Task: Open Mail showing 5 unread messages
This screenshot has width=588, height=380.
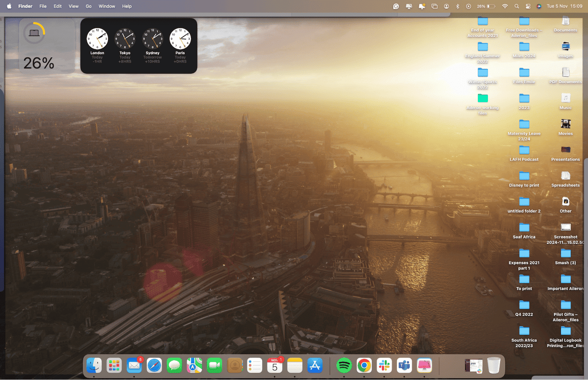Action: coord(134,365)
